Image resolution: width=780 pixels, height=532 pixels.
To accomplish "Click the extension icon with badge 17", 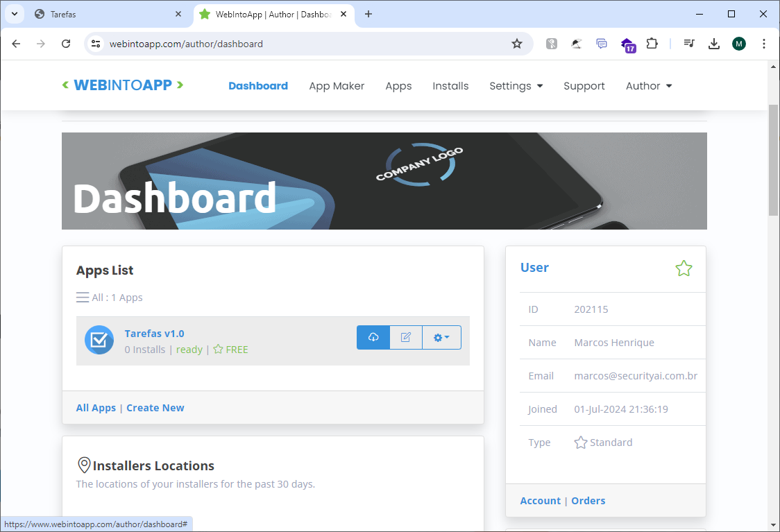I will (x=628, y=45).
